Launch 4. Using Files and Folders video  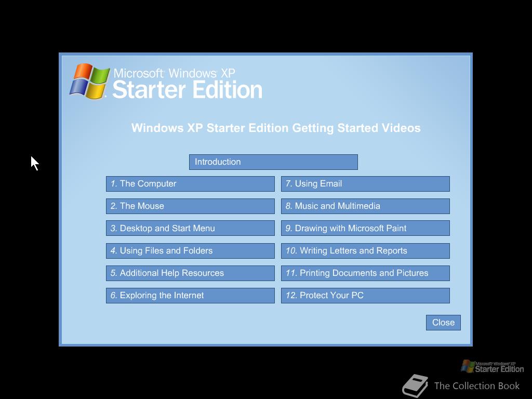click(x=190, y=251)
